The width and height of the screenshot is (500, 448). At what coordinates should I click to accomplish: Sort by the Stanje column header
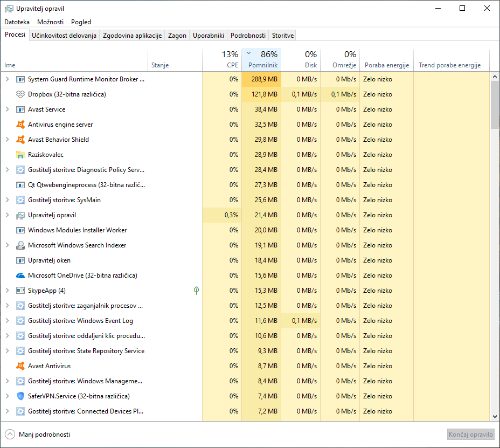pyautogui.click(x=175, y=60)
